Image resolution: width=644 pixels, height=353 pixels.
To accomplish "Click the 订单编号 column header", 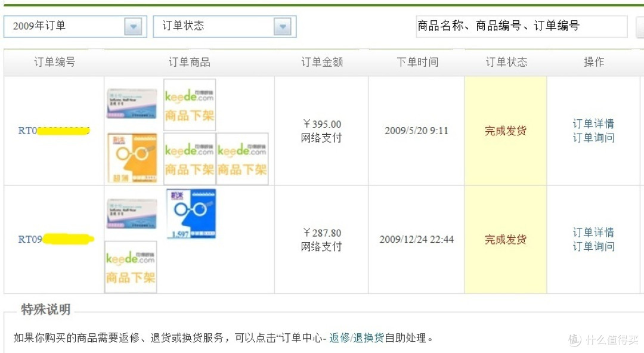I will (x=55, y=62).
